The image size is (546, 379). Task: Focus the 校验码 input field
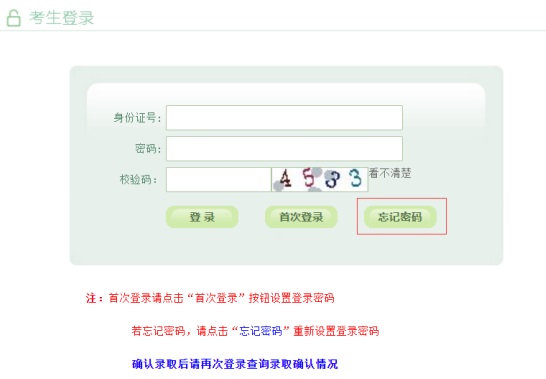(218, 179)
